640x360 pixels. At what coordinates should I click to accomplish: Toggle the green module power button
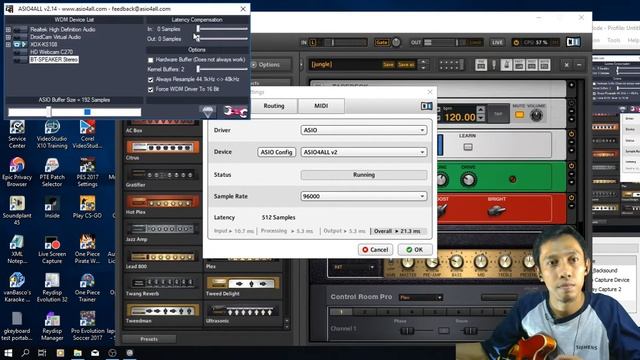point(571,166)
